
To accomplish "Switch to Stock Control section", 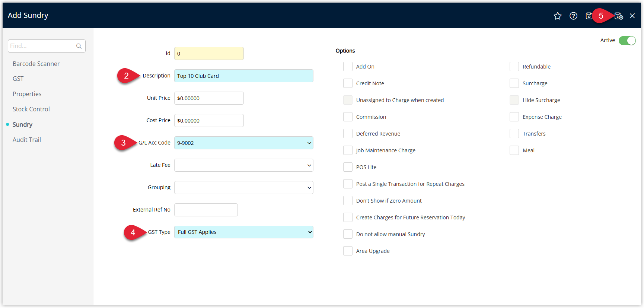I will pos(31,109).
